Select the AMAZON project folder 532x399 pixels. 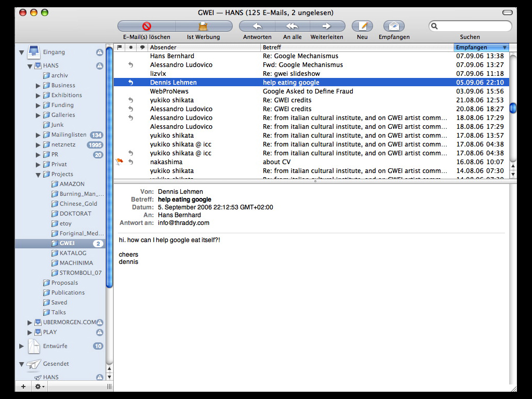(x=72, y=184)
